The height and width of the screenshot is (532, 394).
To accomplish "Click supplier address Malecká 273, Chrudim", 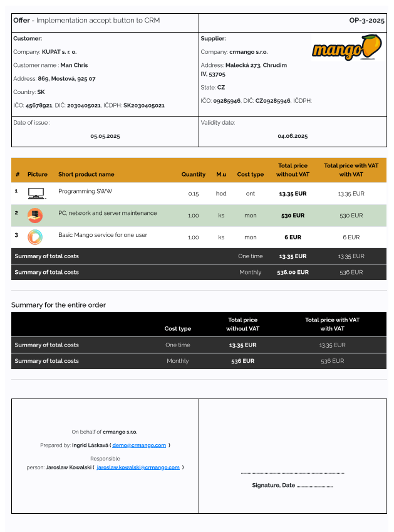I will pyautogui.click(x=256, y=65).
